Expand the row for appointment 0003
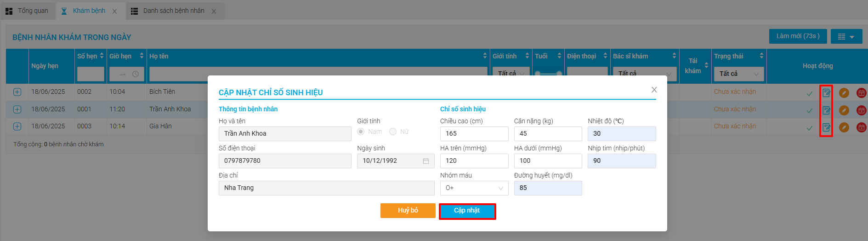 pos(17,126)
